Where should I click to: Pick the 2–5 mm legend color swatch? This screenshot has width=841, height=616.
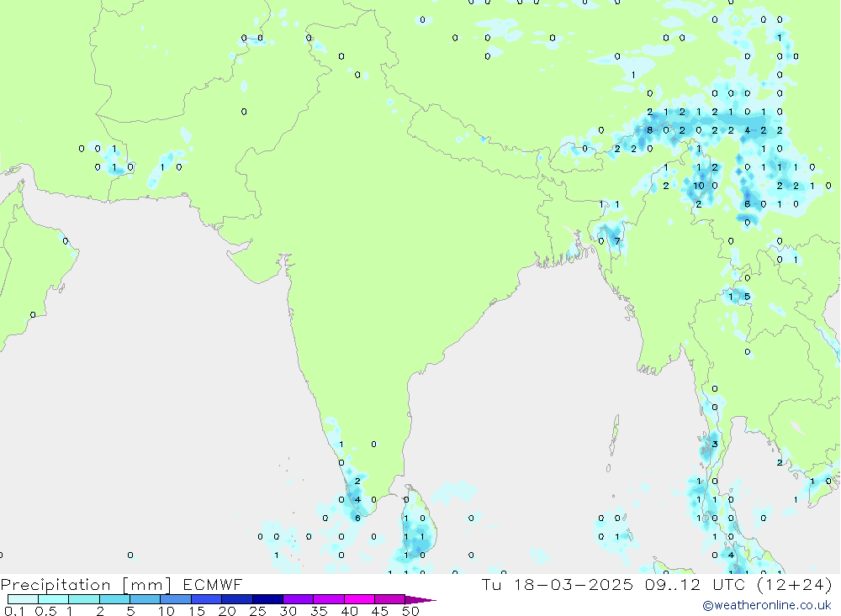[114, 599]
